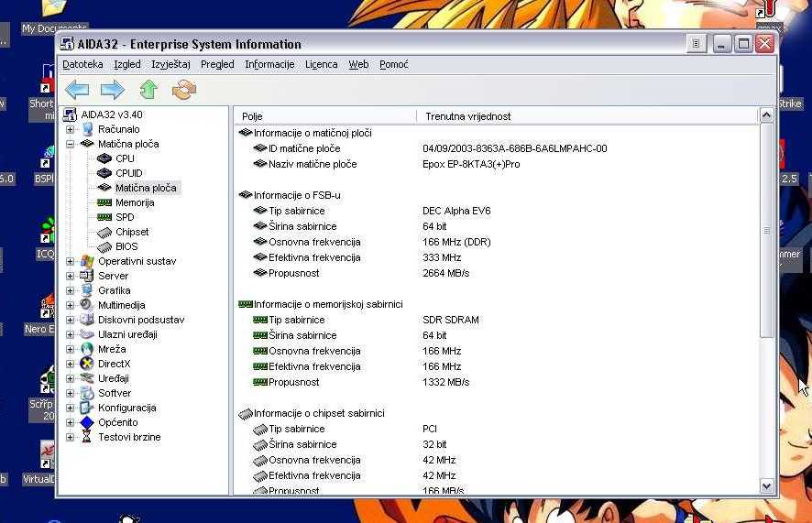The width and height of the screenshot is (812, 523).
Task: Expand the Računalo tree node
Action: click(x=71, y=129)
